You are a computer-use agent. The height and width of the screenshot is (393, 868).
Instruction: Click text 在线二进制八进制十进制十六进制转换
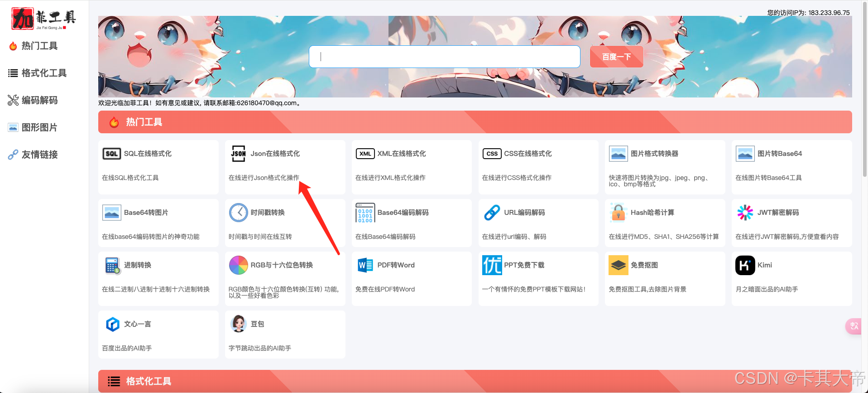point(156,289)
